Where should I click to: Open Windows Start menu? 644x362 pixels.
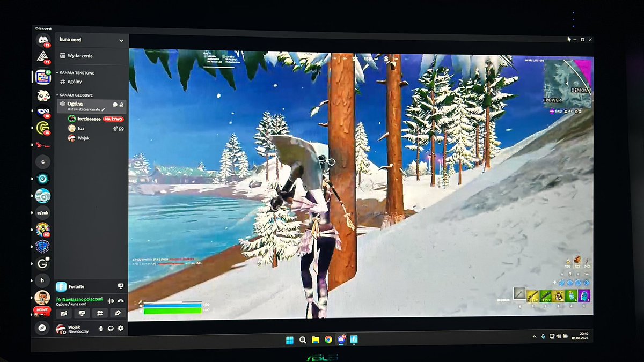[x=290, y=339]
